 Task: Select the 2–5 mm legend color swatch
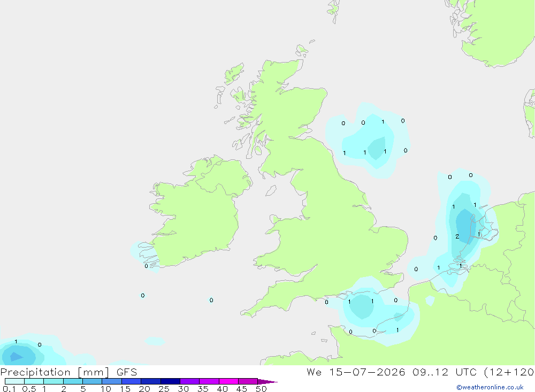73,381
